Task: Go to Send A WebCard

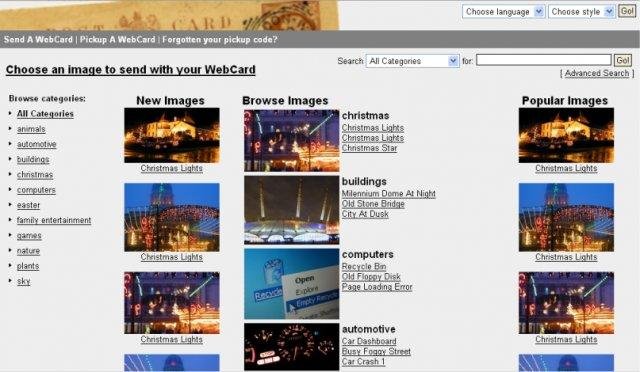Action: [x=38, y=40]
